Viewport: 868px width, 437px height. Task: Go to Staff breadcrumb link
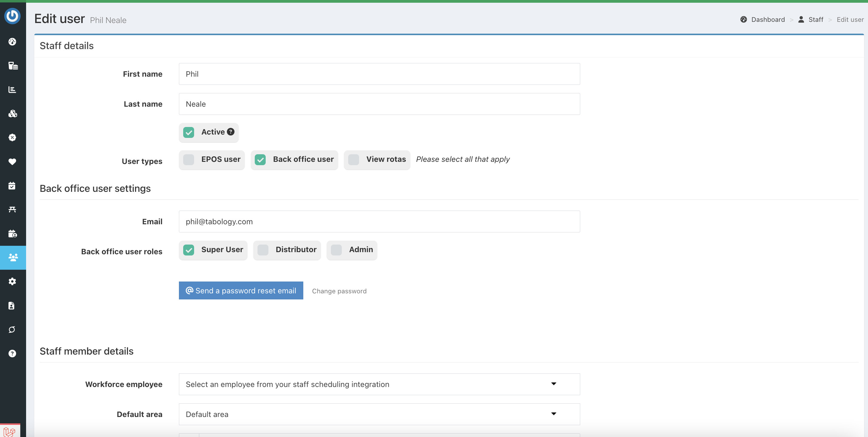tap(816, 19)
